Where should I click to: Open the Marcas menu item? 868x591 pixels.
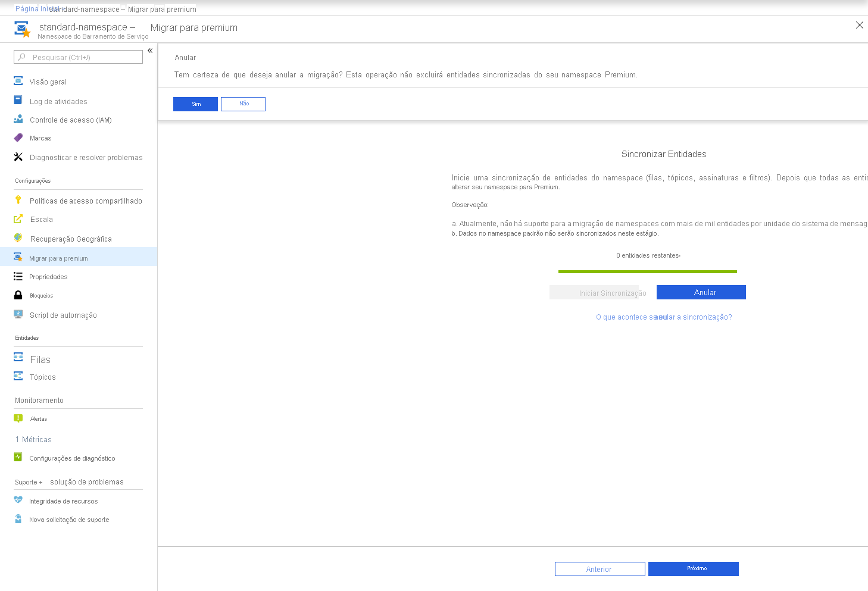40,138
